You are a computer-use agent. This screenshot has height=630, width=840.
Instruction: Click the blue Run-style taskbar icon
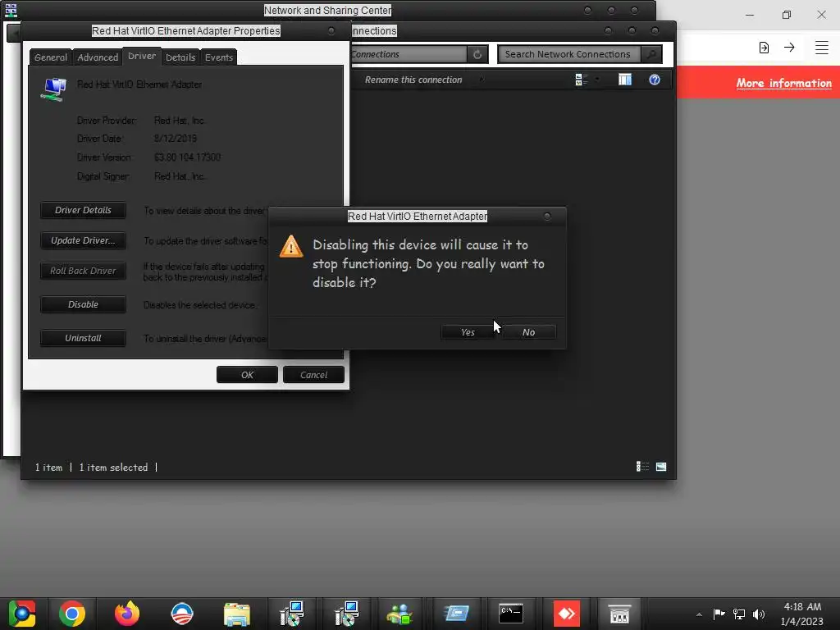point(456,614)
